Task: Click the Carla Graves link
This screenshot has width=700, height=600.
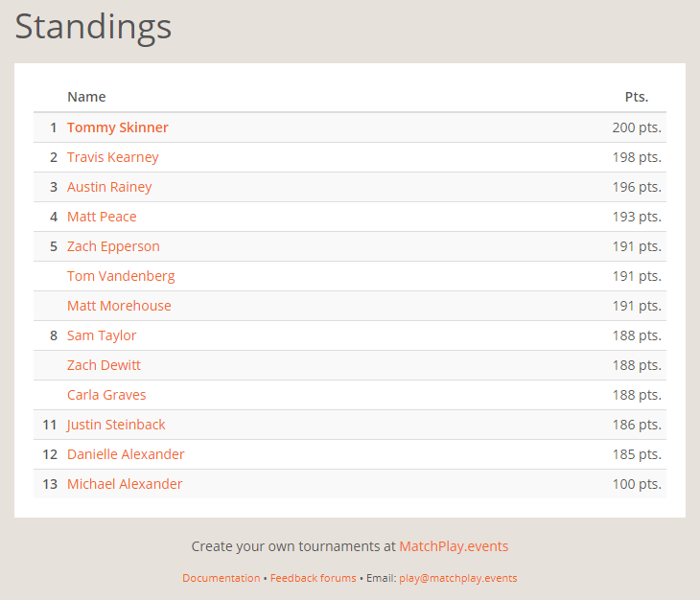Action: coord(106,395)
